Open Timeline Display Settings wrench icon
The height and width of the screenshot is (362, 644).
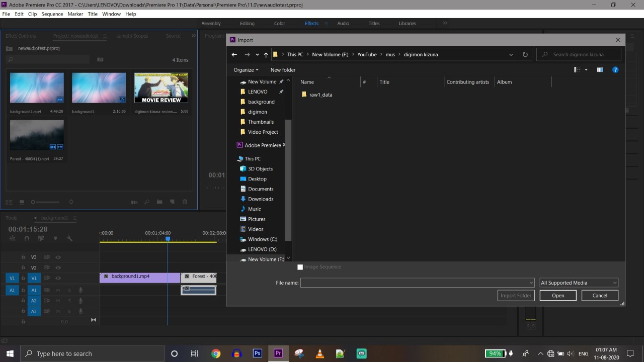[x=69, y=238]
